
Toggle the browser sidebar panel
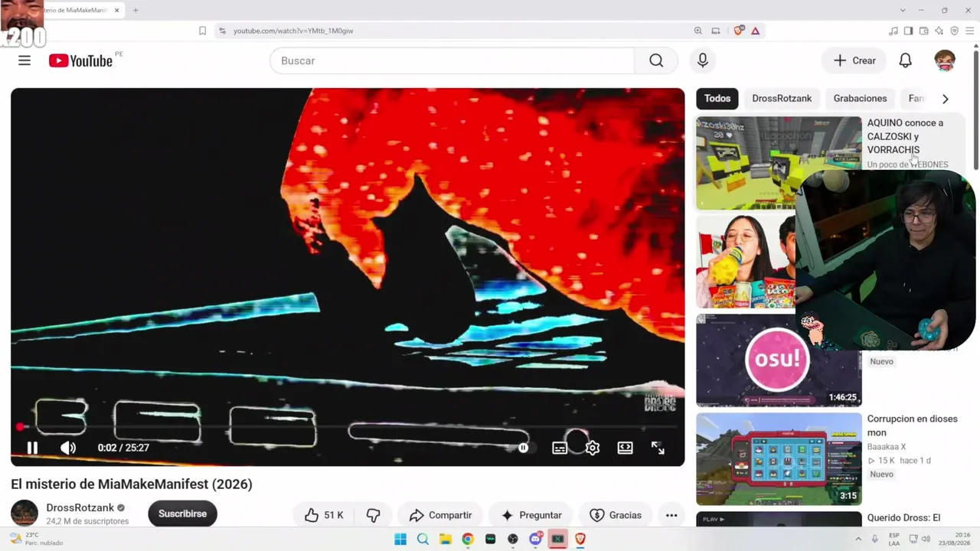[x=908, y=31]
